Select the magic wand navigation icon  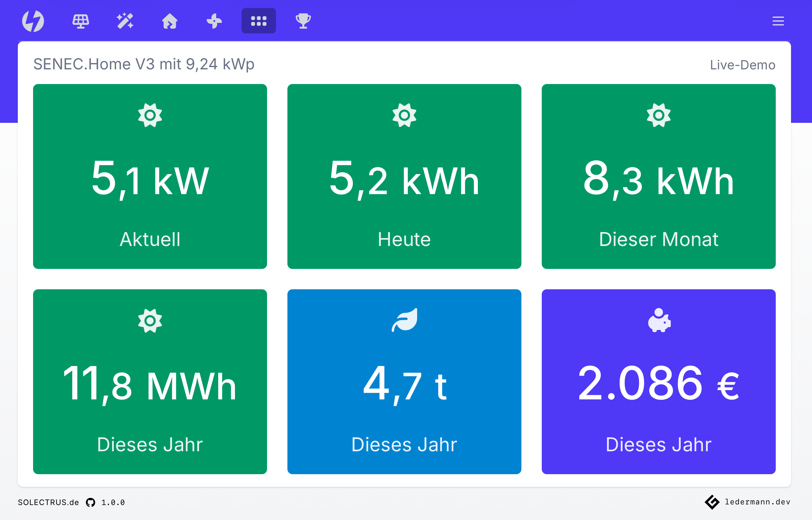click(x=125, y=21)
